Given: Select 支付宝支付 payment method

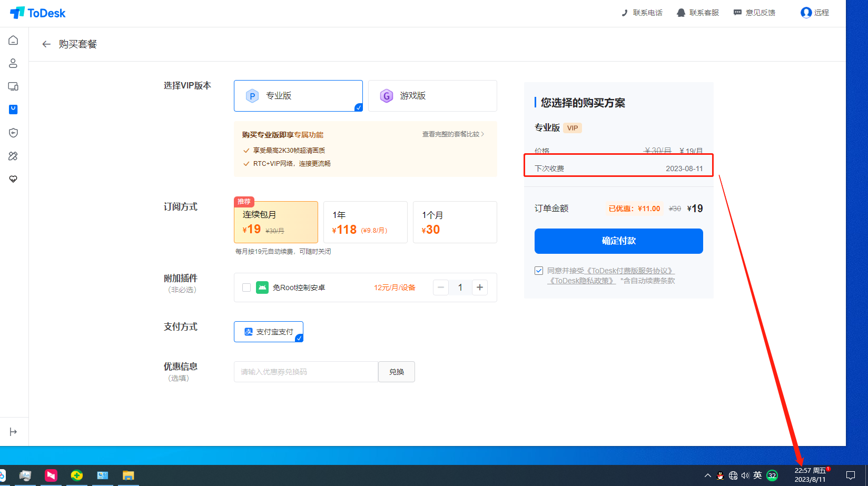Looking at the screenshot, I should (269, 332).
